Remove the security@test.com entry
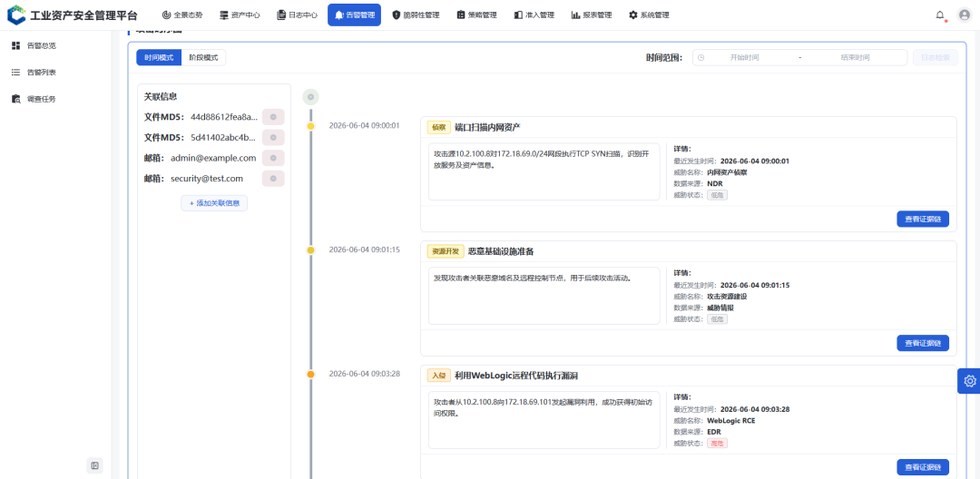This screenshot has height=479, width=980. 273,179
